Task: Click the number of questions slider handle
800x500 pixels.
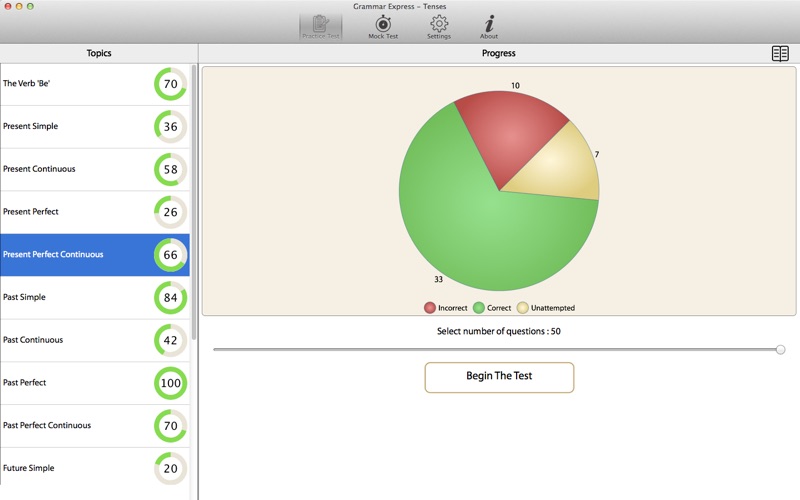Action: coord(780,349)
